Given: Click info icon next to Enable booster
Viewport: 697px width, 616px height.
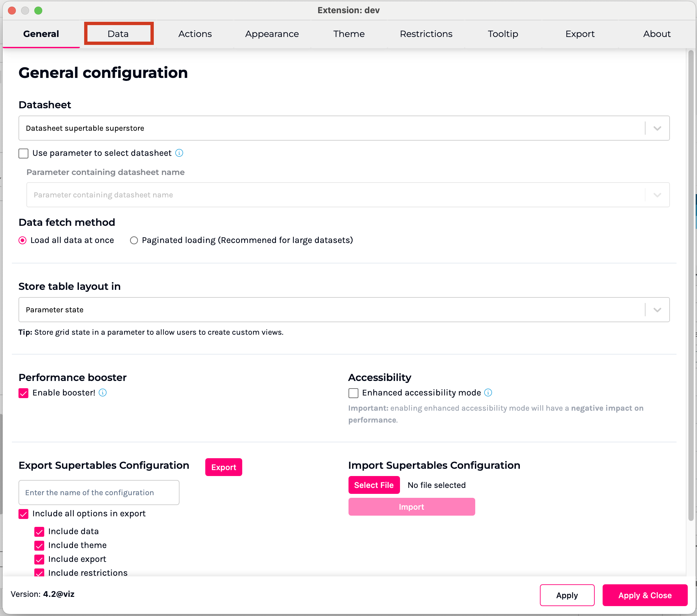Looking at the screenshot, I should tap(103, 393).
